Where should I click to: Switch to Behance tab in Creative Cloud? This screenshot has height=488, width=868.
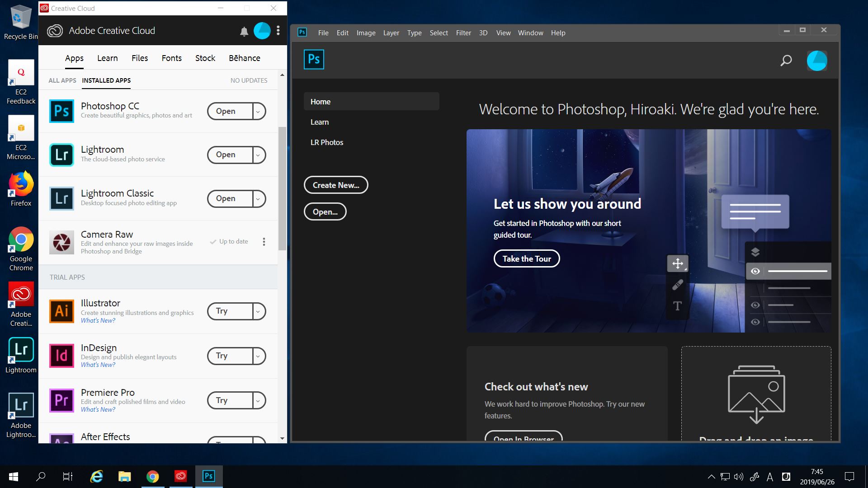[245, 58]
